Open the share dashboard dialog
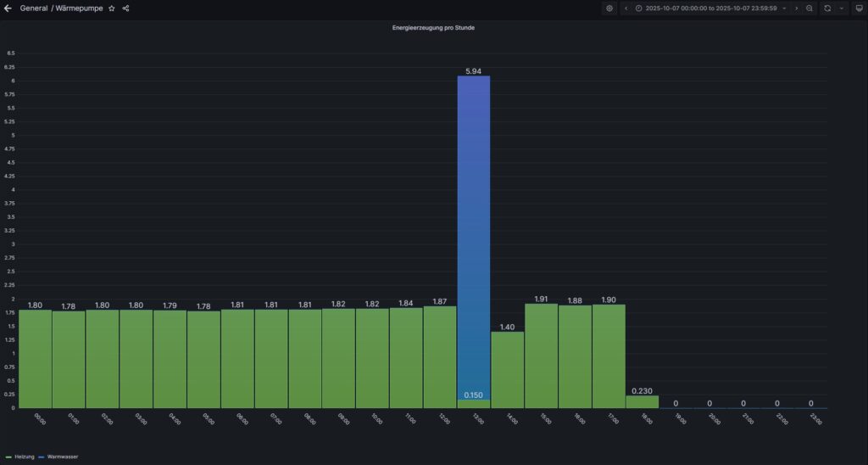Viewport: 868px width, 465px height. tap(125, 8)
